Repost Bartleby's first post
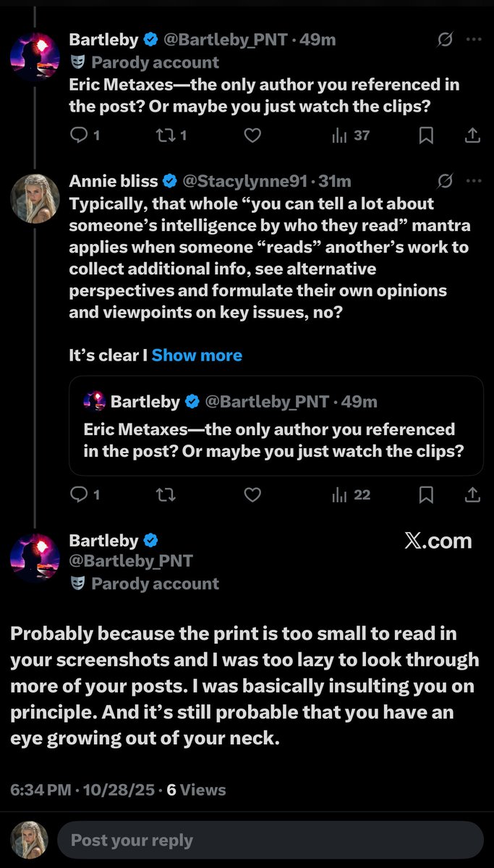The width and height of the screenshot is (494, 868). (166, 135)
